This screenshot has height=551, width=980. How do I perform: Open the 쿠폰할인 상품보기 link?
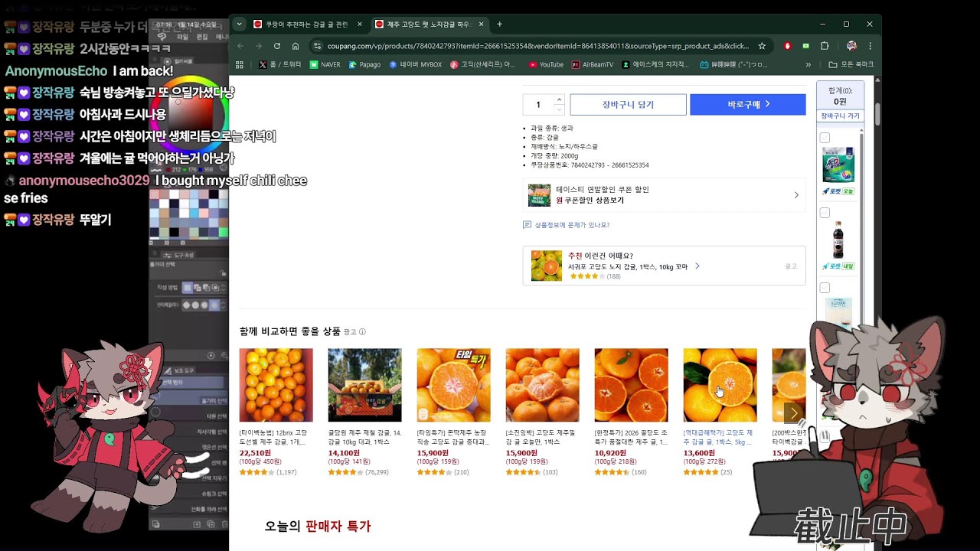[x=590, y=201]
